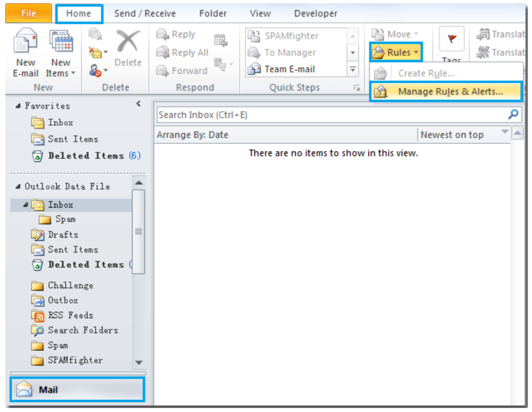Collapse the Favorites section
The width and height of the screenshot is (532, 412).
18,106
